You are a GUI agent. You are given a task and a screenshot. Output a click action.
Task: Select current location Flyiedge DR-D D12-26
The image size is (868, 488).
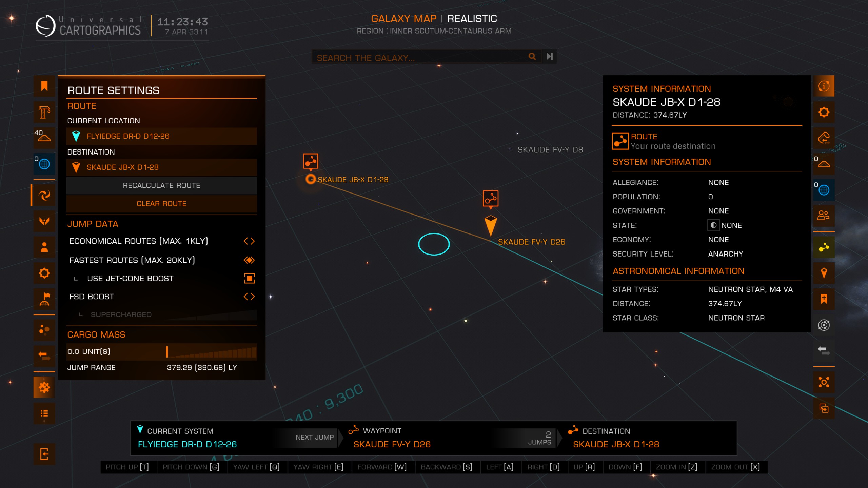pyautogui.click(x=162, y=136)
